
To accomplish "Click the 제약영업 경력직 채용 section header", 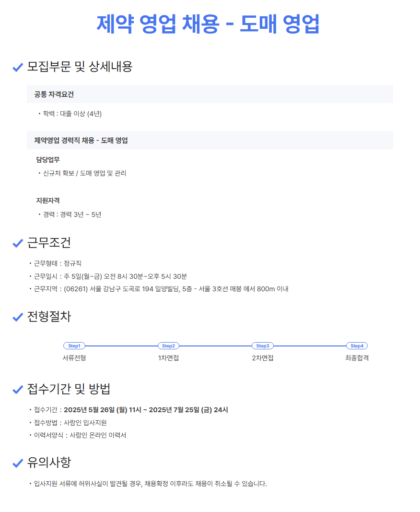I will click(x=210, y=141).
